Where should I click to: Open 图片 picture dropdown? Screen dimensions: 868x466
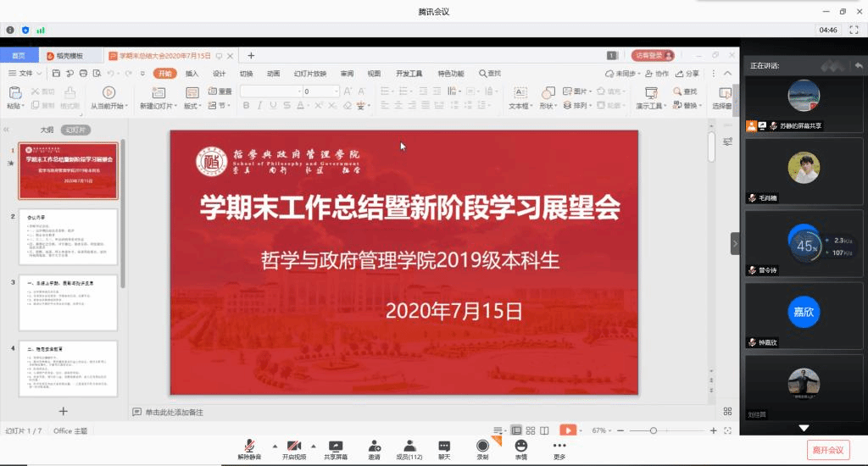(577, 92)
